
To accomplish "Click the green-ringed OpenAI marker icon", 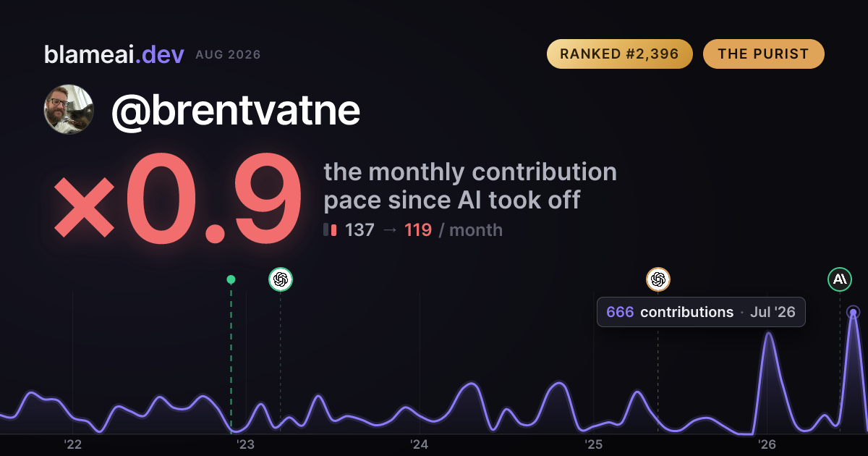I will [x=281, y=279].
